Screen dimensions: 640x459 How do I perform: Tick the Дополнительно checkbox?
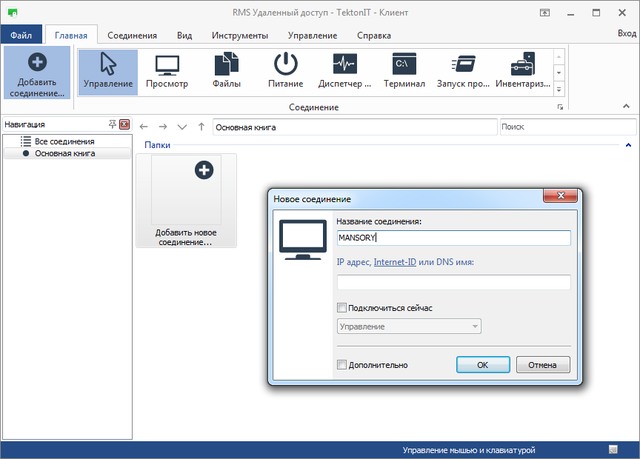pos(342,365)
